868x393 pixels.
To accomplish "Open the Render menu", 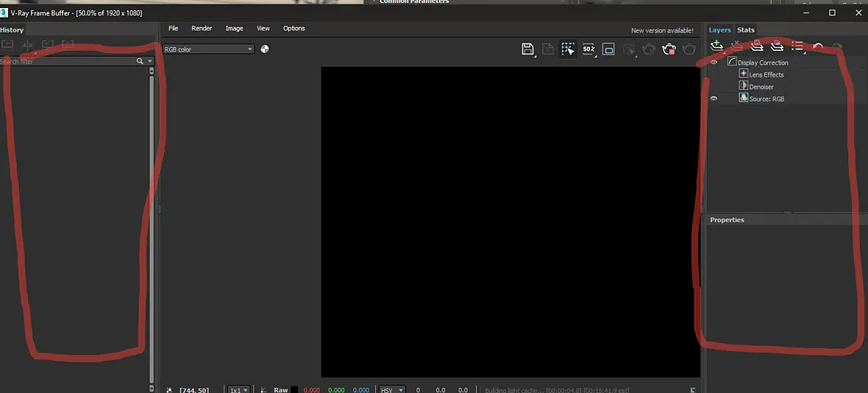I will click(x=202, y=28).
